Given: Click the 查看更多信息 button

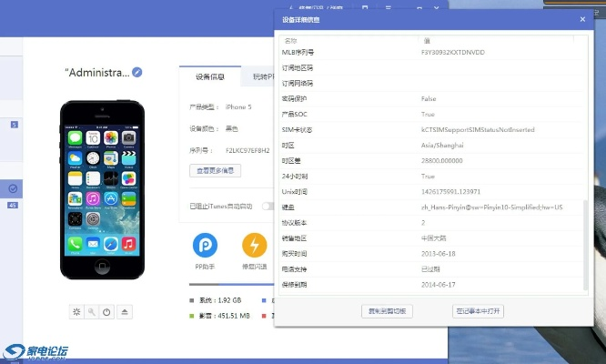Looking at the screenshot, I should (x=216, y=170).
